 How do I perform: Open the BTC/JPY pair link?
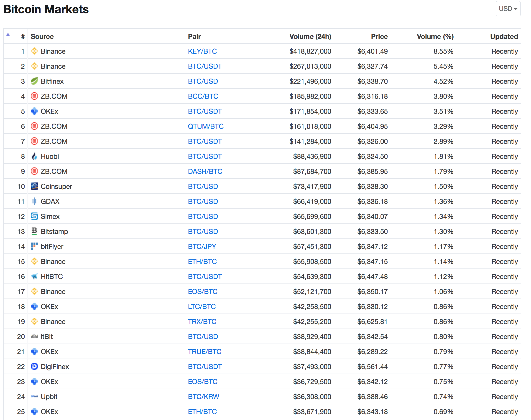[202, 246]
